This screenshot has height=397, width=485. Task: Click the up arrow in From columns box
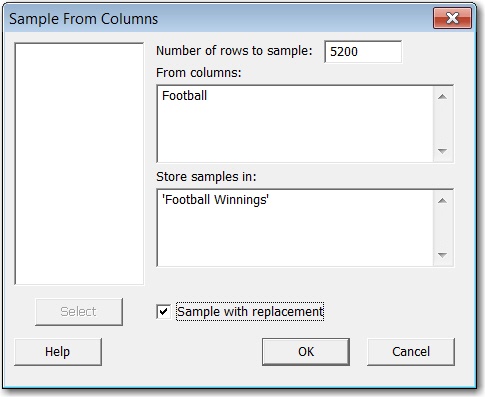[x=442, y=97]
